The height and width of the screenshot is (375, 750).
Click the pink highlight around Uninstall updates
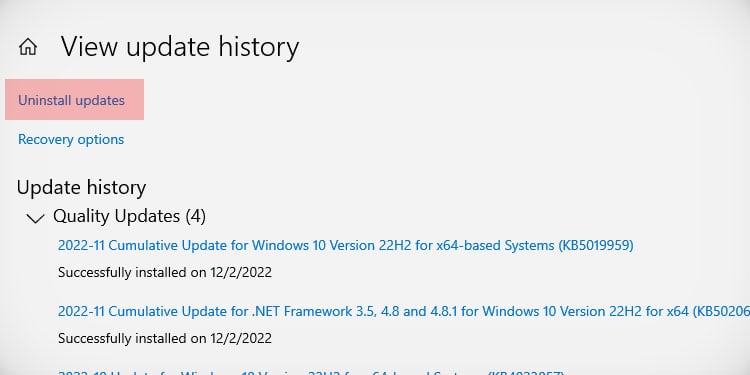click(75, 99)
